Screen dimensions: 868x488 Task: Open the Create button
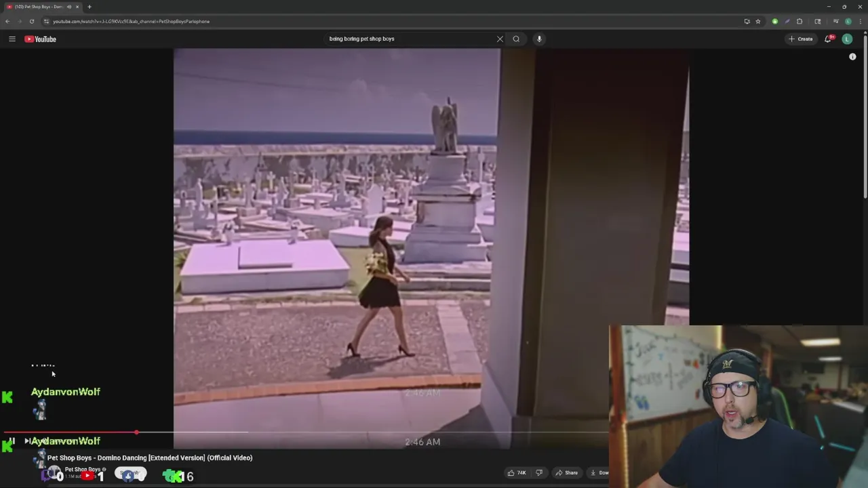coord(801,39)
